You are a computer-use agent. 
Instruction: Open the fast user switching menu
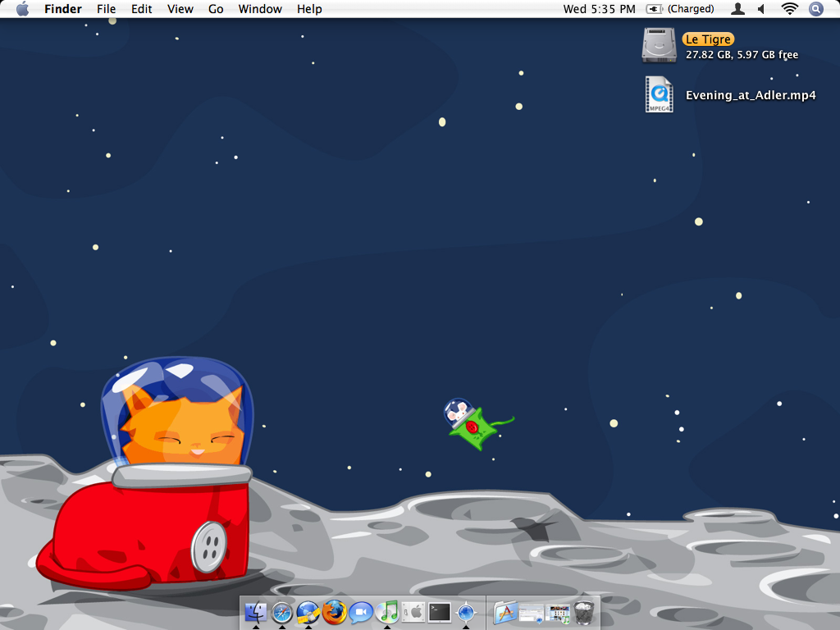[x=737, y=8]
